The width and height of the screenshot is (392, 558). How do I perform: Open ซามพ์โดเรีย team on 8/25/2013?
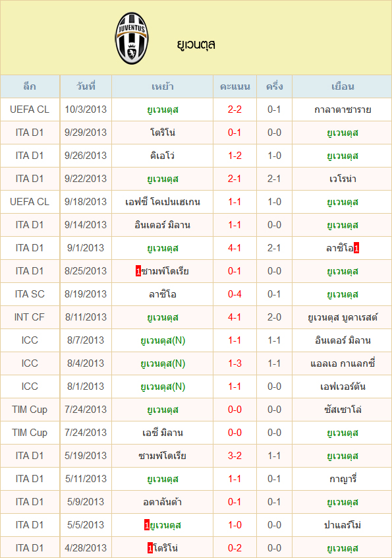pos(165,271)
